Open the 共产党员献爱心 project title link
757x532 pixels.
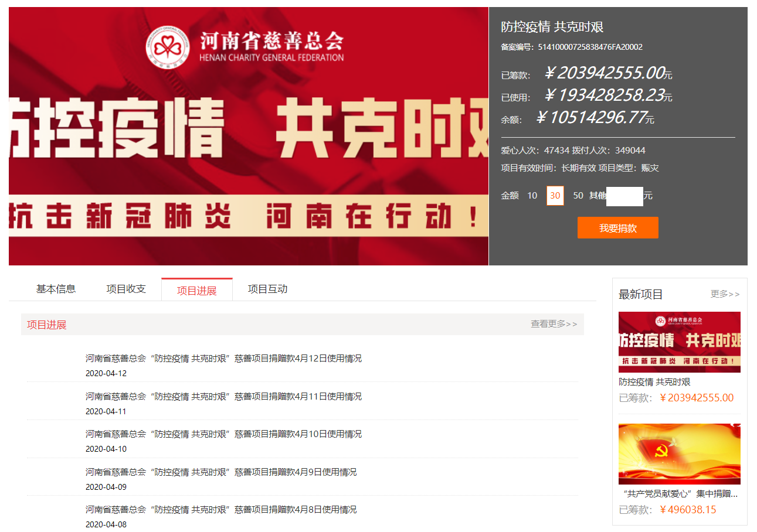[679, 494]
